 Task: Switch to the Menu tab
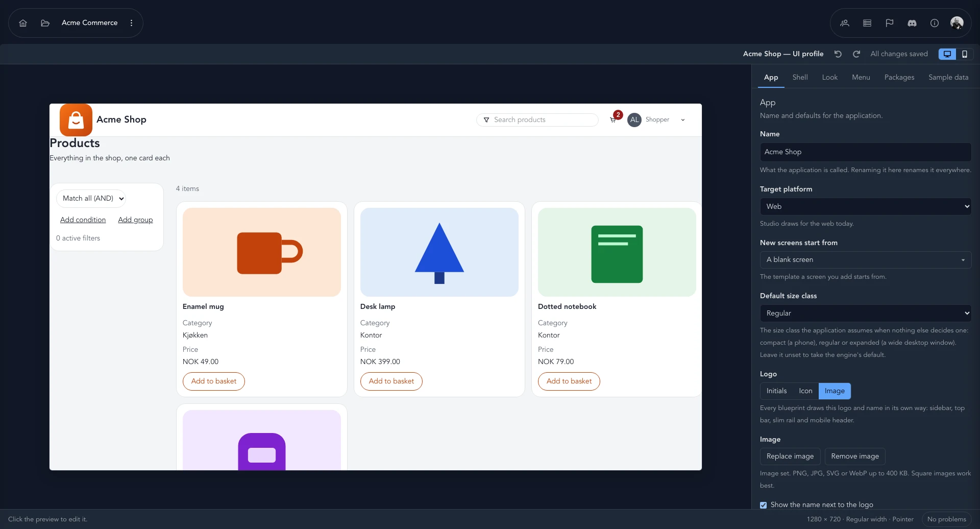pos(861,78)
